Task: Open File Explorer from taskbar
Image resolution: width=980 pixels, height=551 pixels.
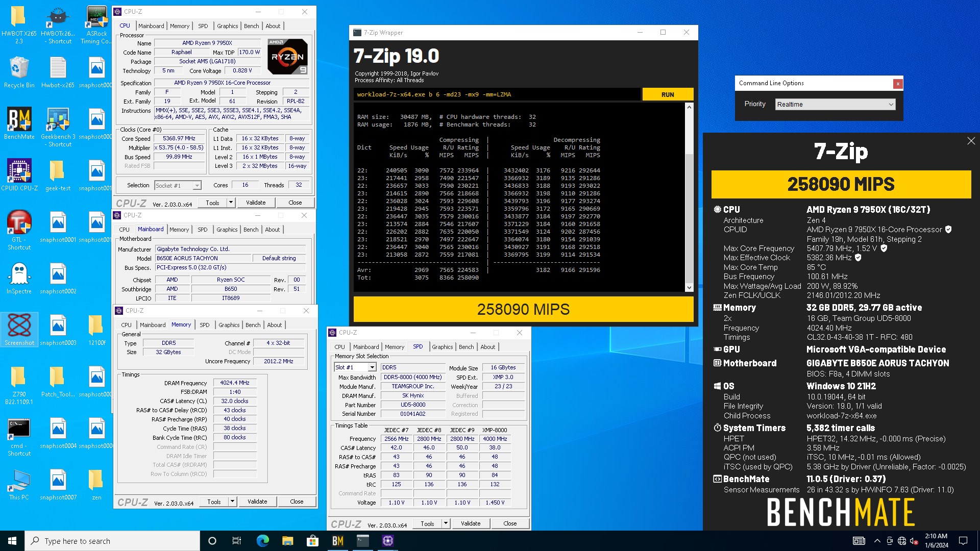Action: pyautogui.click(x=287, y=541)
